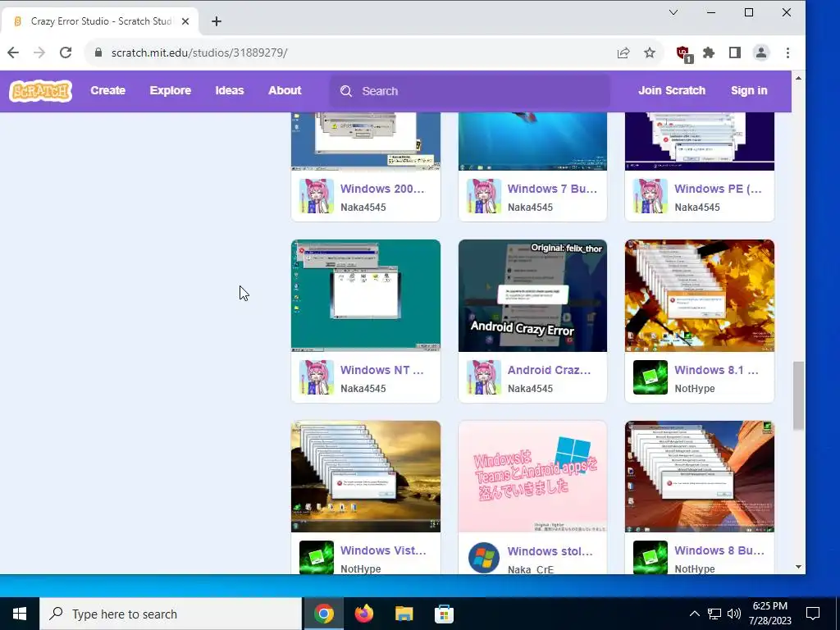This screenshot has width=840, height=630.
Task: Bookmark this page with star icon
Action: point(650,52)
